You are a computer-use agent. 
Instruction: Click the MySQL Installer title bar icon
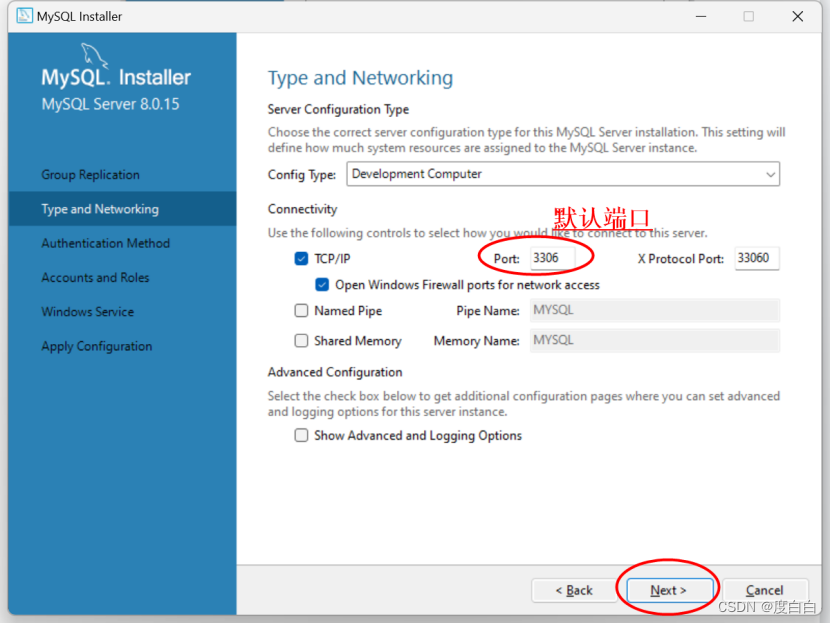tap(24, 16)
